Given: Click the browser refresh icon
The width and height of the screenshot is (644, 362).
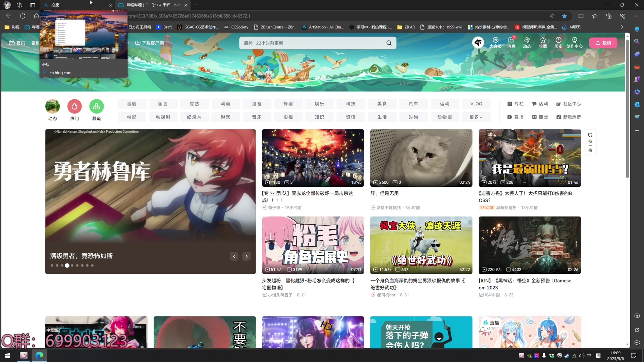Looking at the screenshot, I should tap(22, 16).
